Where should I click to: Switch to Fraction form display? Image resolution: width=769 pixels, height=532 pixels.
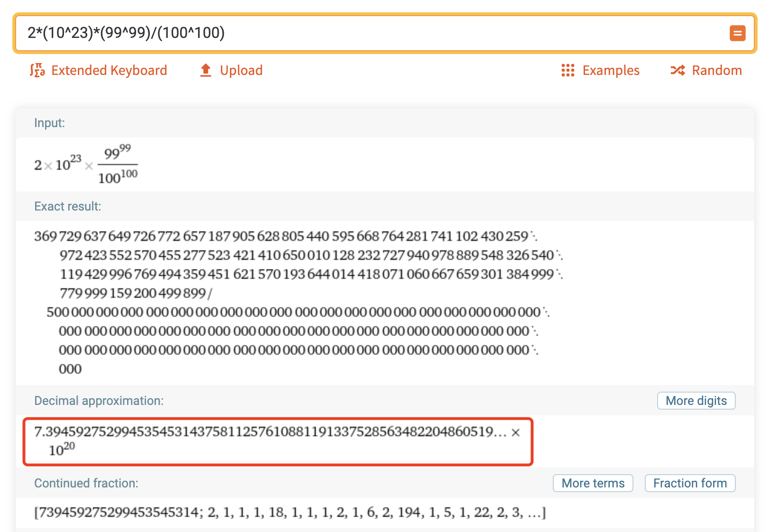[690, 483]
